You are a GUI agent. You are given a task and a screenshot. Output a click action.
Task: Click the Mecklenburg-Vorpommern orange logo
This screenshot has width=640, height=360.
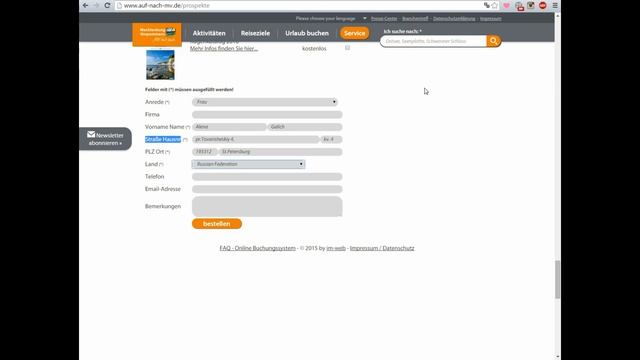point(157,34)
